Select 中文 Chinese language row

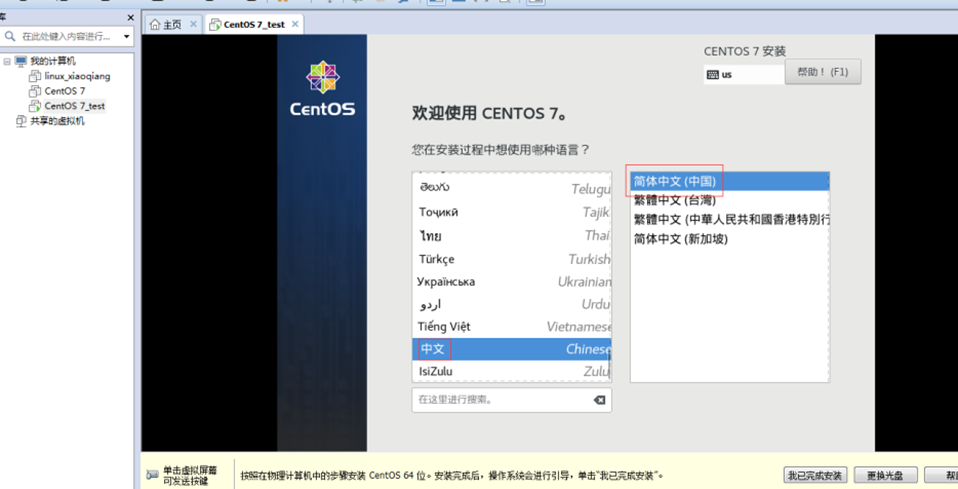pyautogui.click(x=511, y=349)
